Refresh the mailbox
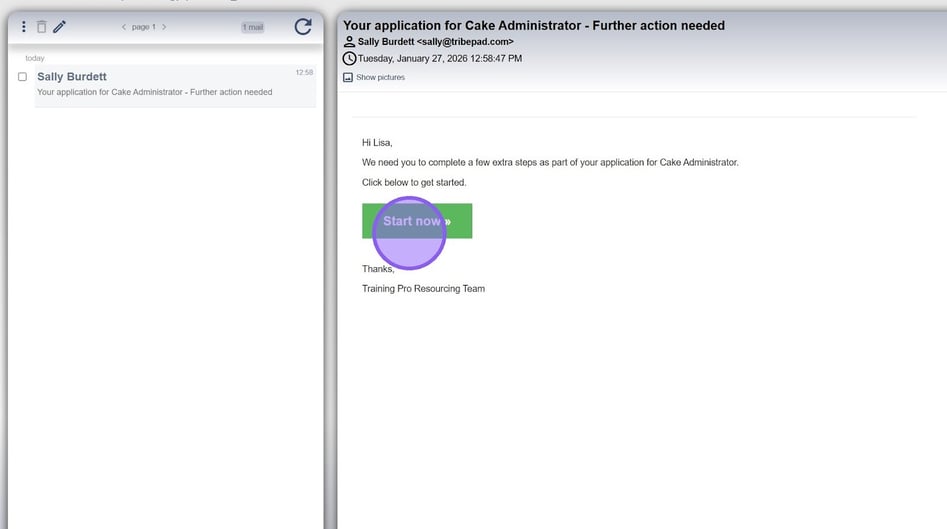Viewport: 947px width, 529px height. pos(302,27)
